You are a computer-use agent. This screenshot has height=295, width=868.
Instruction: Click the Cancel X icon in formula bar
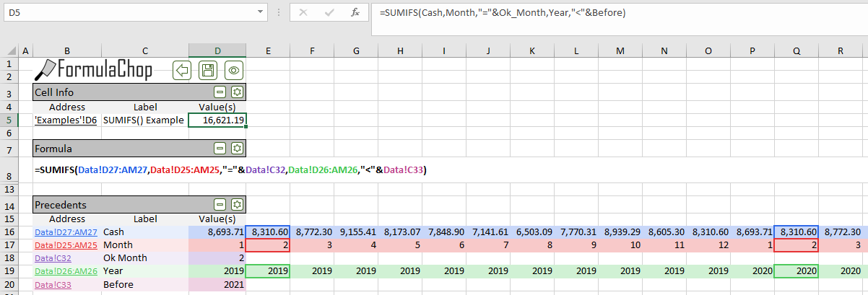(303, 12)
